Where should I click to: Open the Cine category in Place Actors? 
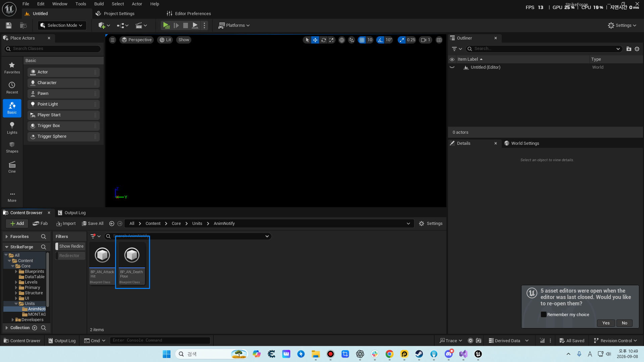[12, 167]
